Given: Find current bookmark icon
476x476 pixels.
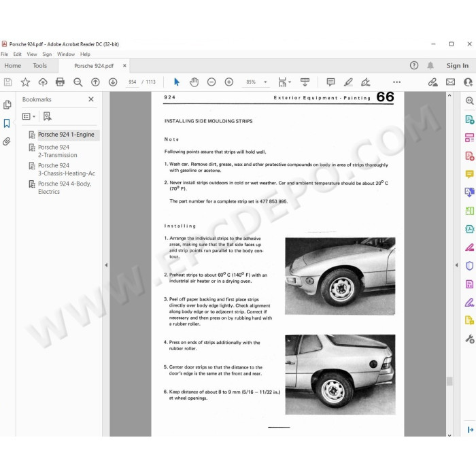Looking at the screenshot, I should (47, 116).
